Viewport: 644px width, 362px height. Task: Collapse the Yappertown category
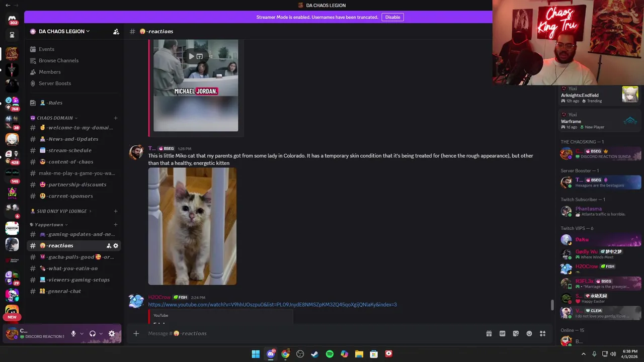point(49,225)
